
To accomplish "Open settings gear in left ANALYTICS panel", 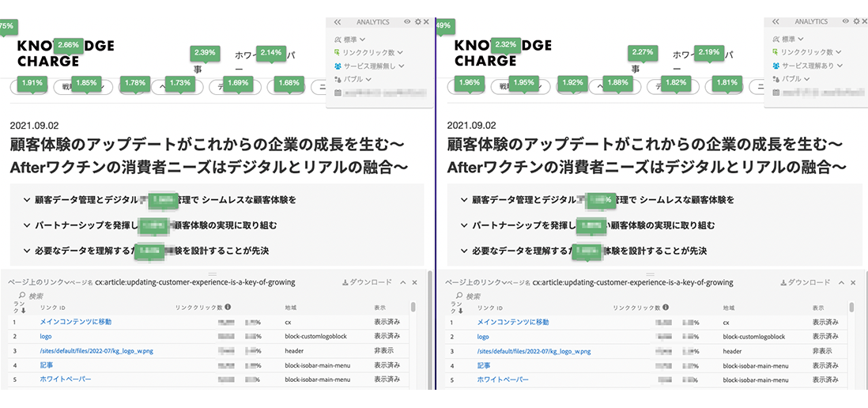I will click(418, 22).
